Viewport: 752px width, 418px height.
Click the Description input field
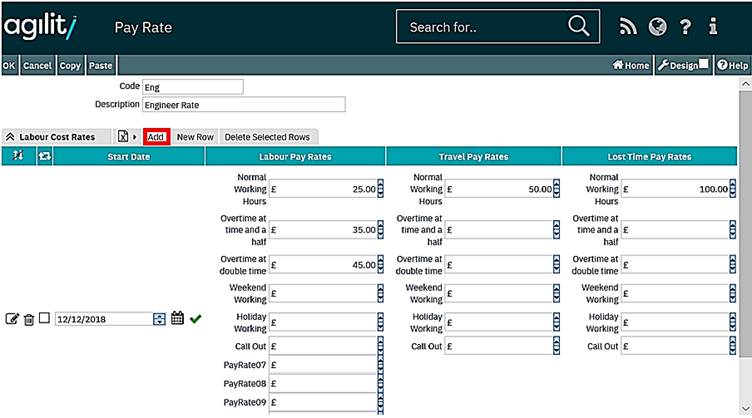click(243, 104)
